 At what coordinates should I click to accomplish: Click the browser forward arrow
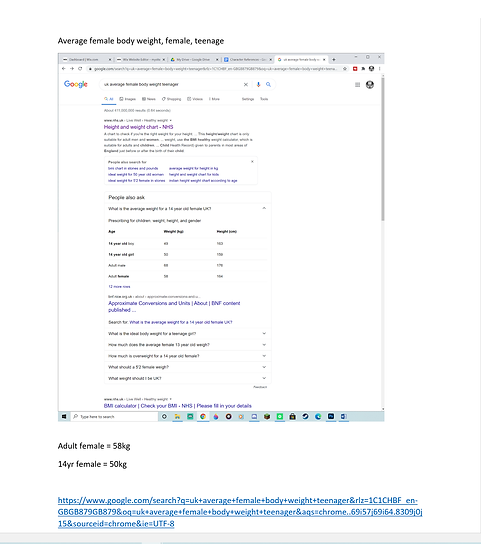(72, 69)
